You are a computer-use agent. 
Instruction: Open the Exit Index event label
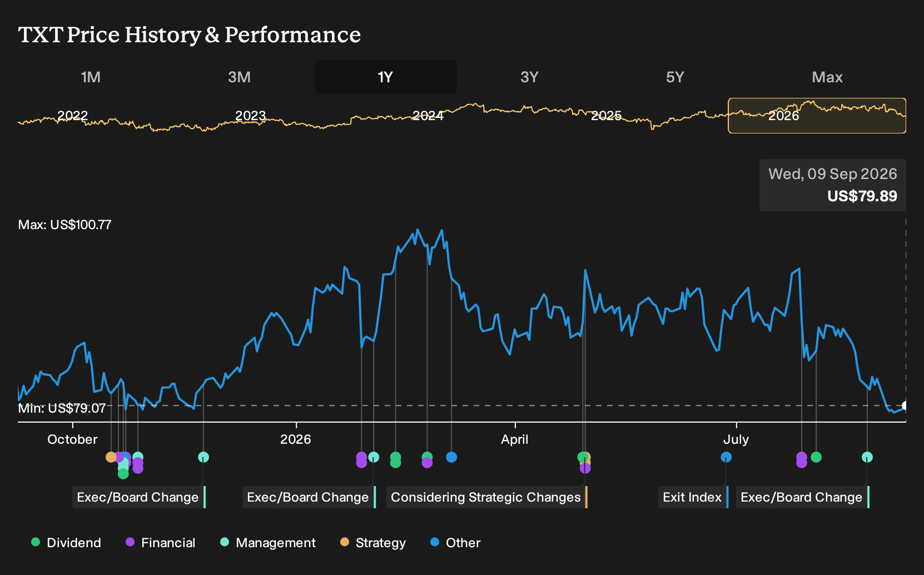tap(693, 497)
